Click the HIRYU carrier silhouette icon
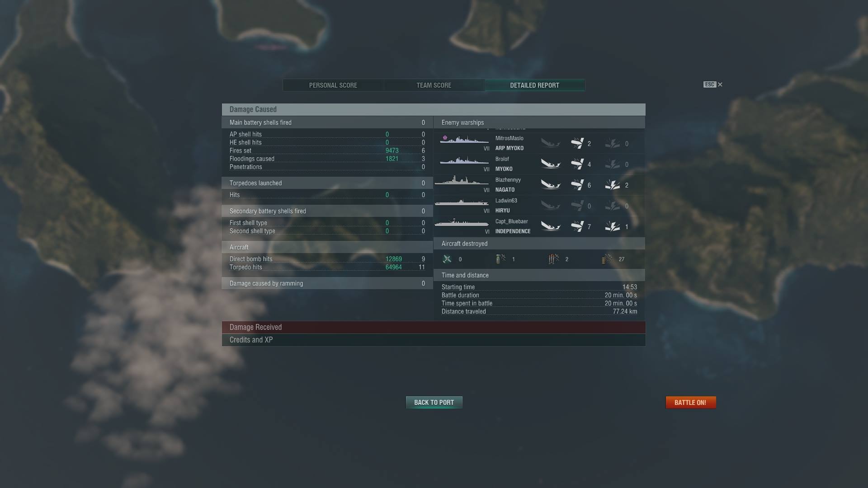Viewport: 868px width, 488px height. pyautogui.click(x=462, y=203)
